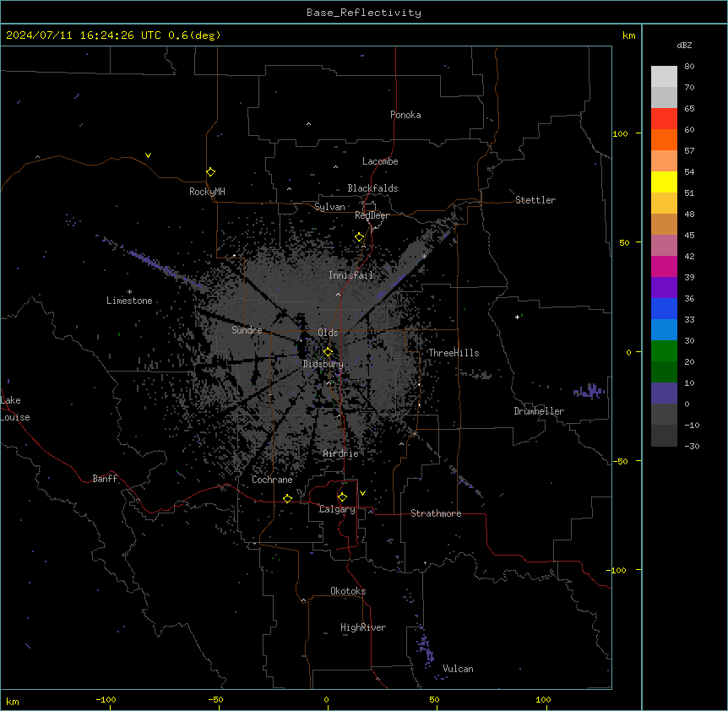Viewport: 728px width, 711px height.
Task: Click the yellow diamond marker above Calgary label
Action: pyautogui.click(x=342, y=497)
